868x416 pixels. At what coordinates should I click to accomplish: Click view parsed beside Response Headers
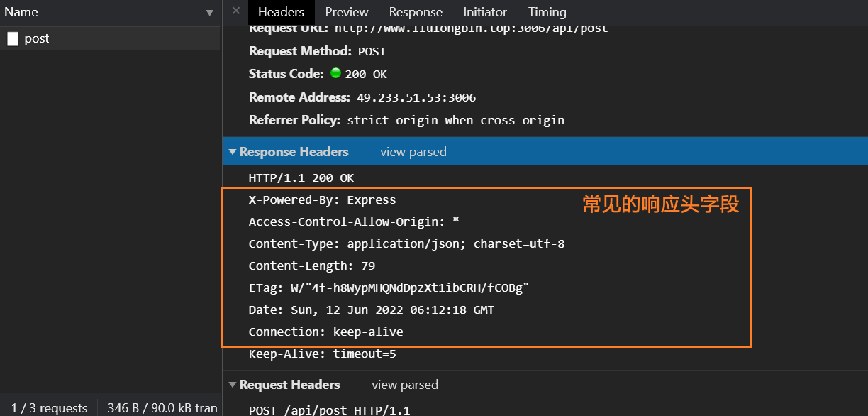pos(413,152)
